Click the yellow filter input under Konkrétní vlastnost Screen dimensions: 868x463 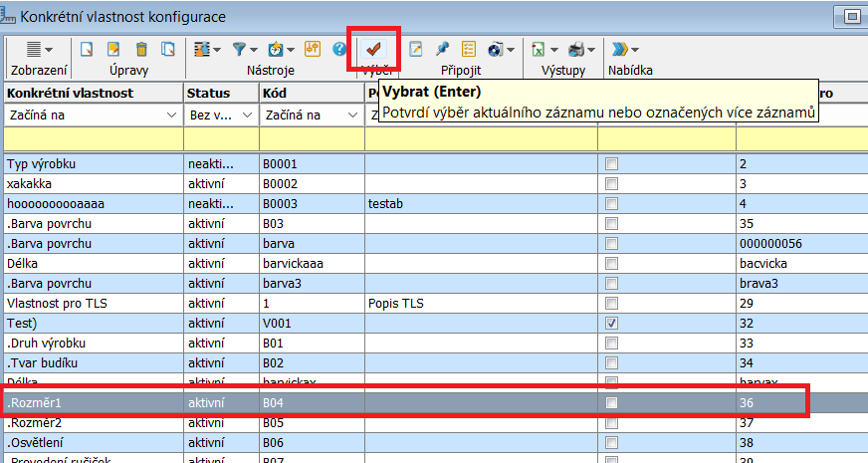pyautogui.click(x=93, y=139)
